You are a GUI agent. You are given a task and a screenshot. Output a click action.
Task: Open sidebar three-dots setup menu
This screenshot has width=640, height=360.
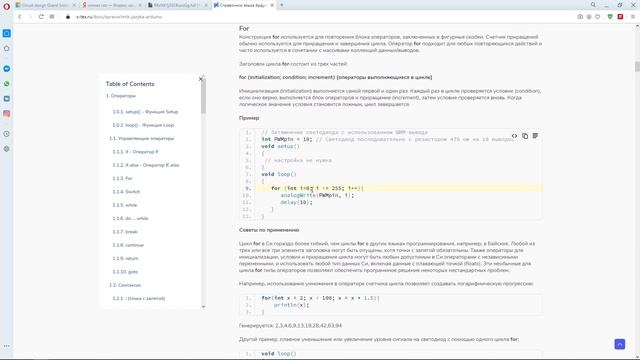pos(7,346)
